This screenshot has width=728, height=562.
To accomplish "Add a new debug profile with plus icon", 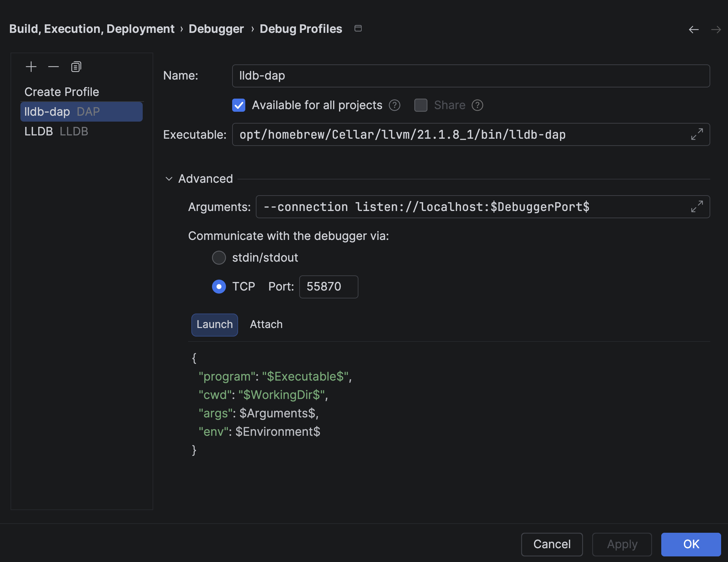I will pyautogui.click(x=31, y=67).
